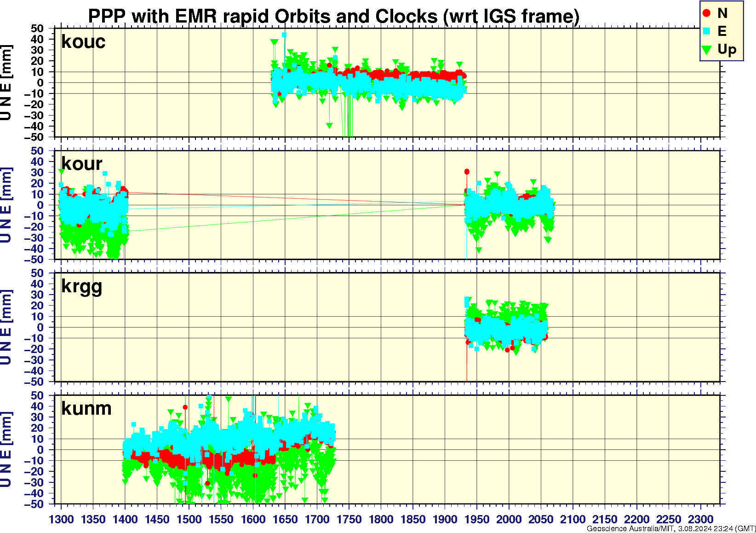Image resolution: width=756 pixels, height=533 pixels.
Task: Click the x-axis tick label 1550
Action: [221, 520]
